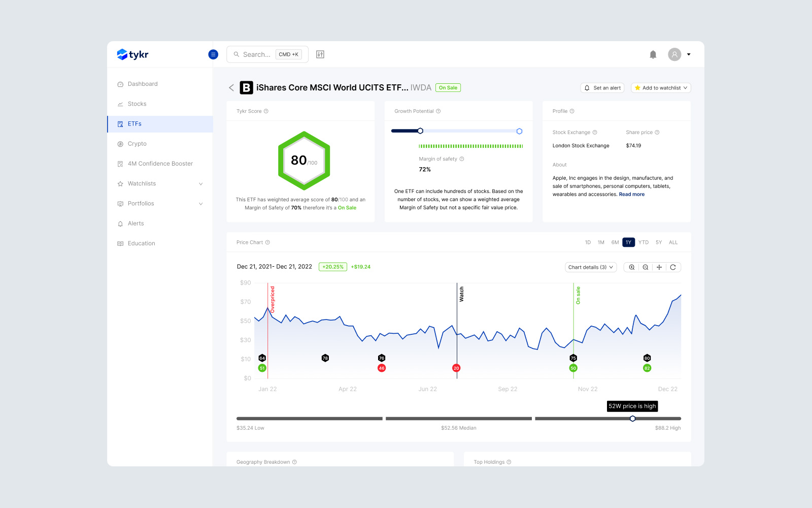Click the 72% margin of safety value
Image resolution: width=812 pixels, height=508 pixels.
(x=425, y=170)
